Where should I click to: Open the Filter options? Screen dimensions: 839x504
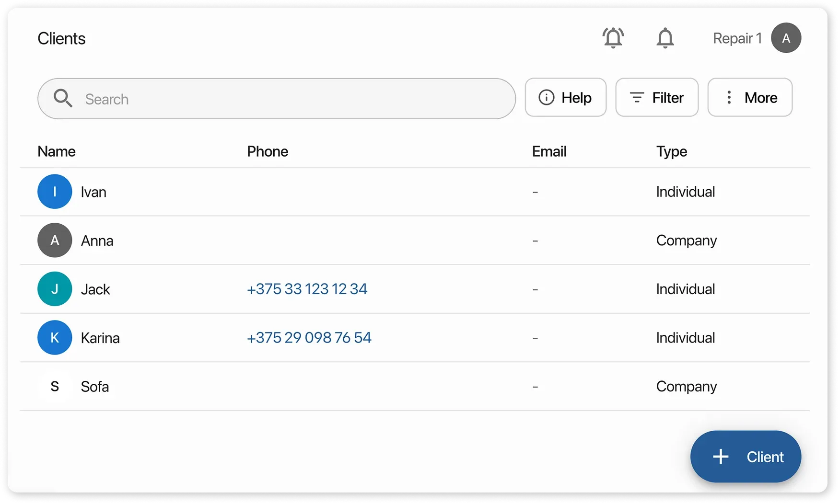tap(656, 98)
